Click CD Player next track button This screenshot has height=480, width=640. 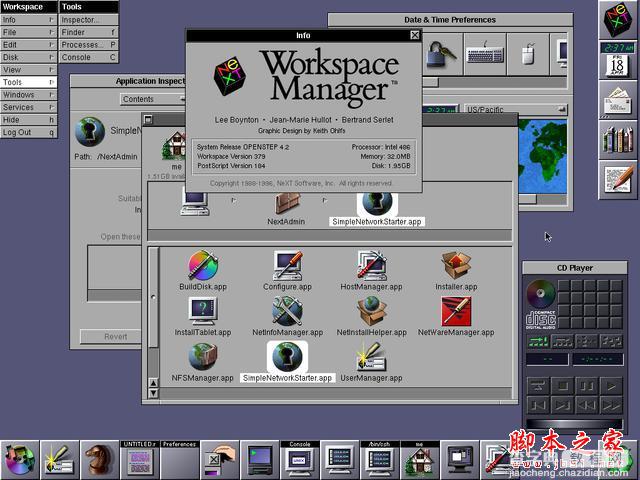click(562, 405)
